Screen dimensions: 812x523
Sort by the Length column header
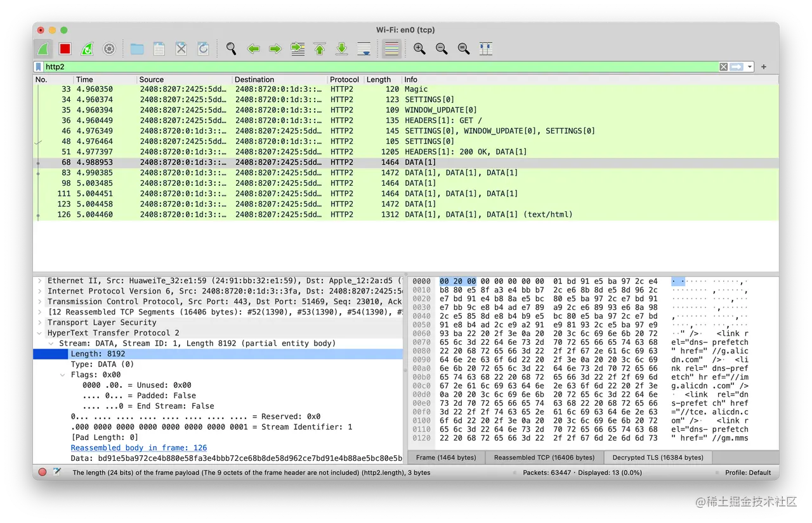point(383,79)
